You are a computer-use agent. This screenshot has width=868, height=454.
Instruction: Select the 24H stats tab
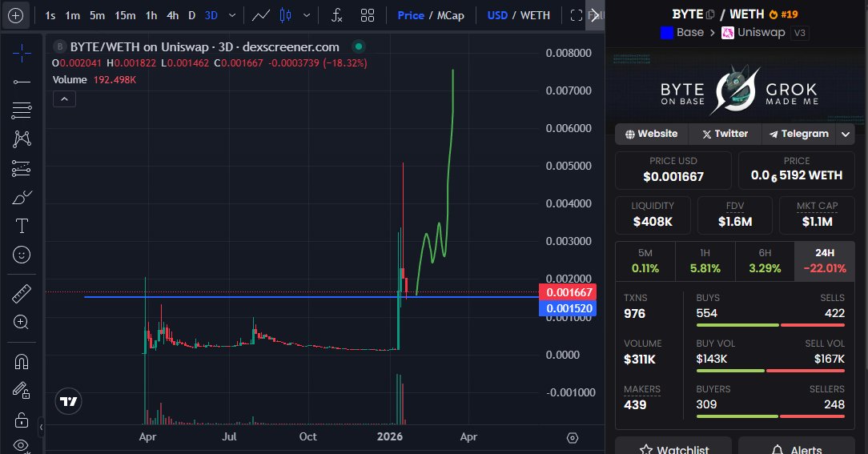[x=825, y=261]
